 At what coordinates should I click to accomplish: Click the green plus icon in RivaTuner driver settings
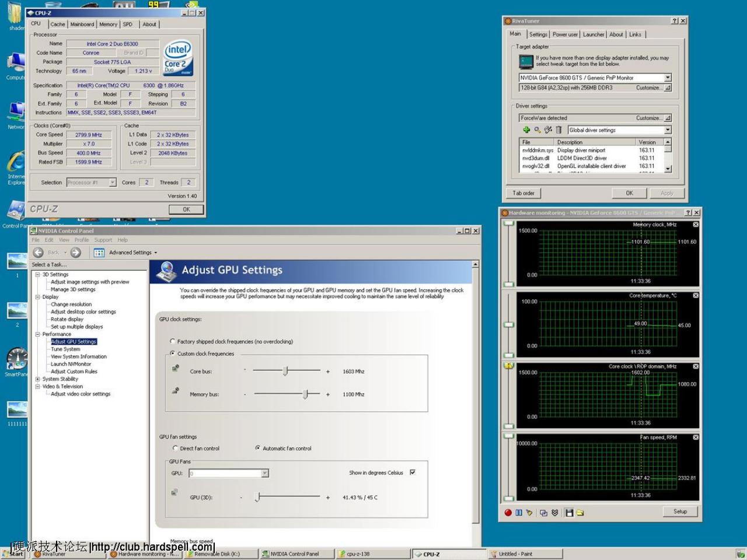point(526,130)
